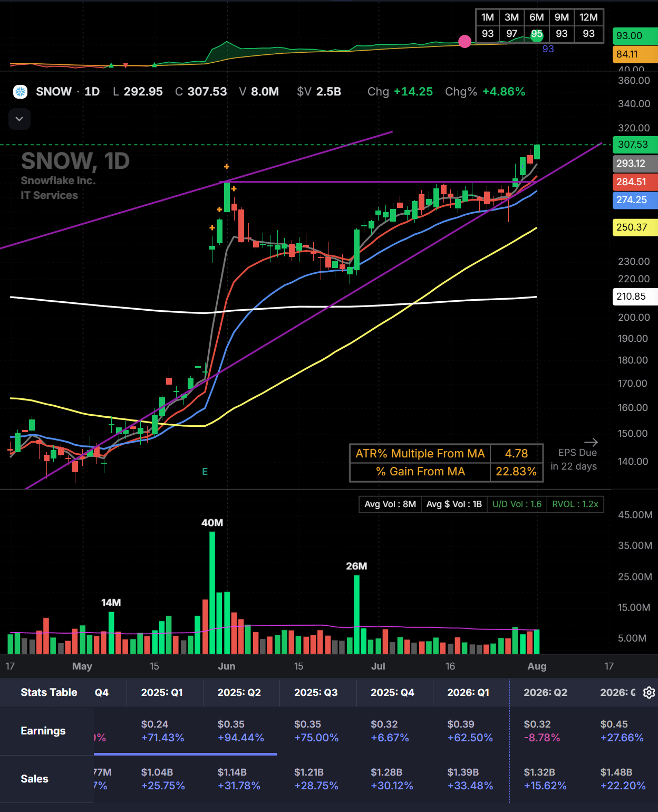Click the 12M column header in RS table
This screenshot has width=658, height=812.
point(588,17)
